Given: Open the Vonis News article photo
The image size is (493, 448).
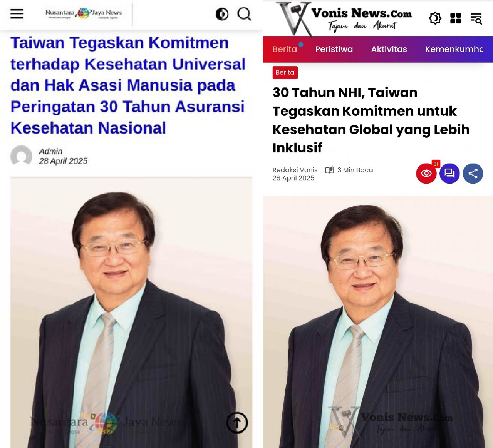Looking at the screenshot, I should pyautogui.click(x=378, y=321).
